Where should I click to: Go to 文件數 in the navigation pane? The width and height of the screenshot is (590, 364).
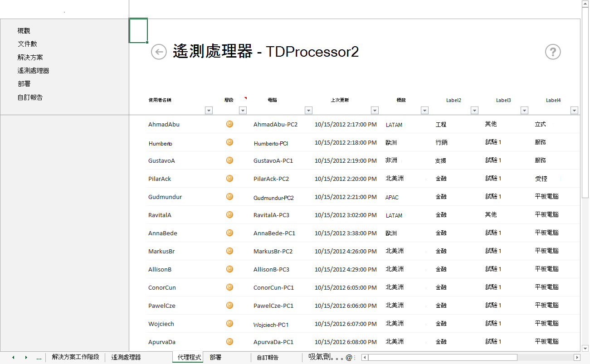tap(27, 44)
